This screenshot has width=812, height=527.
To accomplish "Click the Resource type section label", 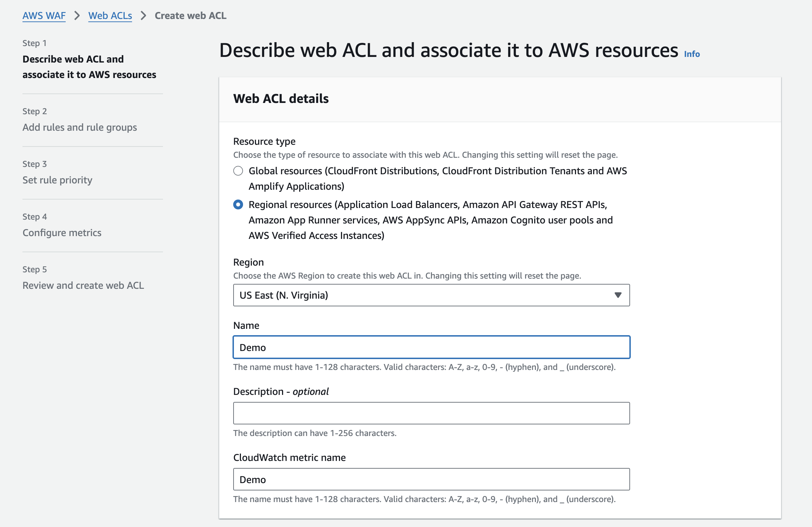I will coord(264,141).
